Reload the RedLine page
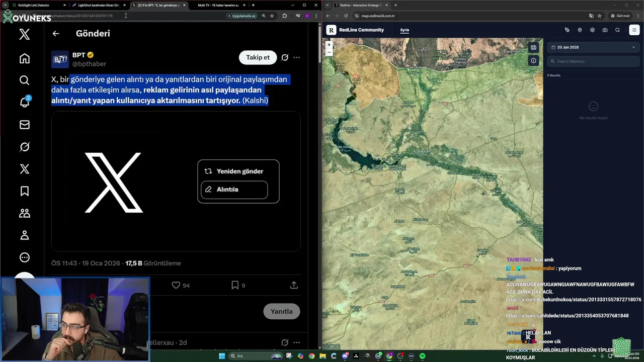This screenshot has width=644, height=362. coord(346,16)
